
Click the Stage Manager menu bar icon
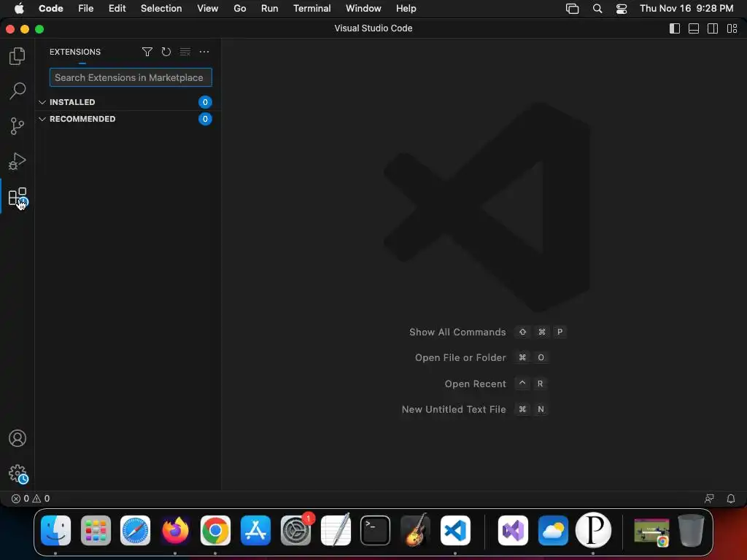[572, 8]
